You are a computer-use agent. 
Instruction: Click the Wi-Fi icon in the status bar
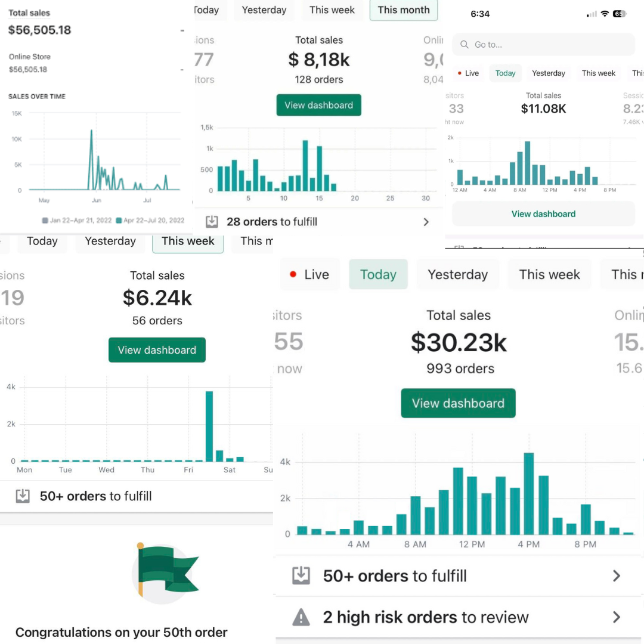tap(605, 13)
